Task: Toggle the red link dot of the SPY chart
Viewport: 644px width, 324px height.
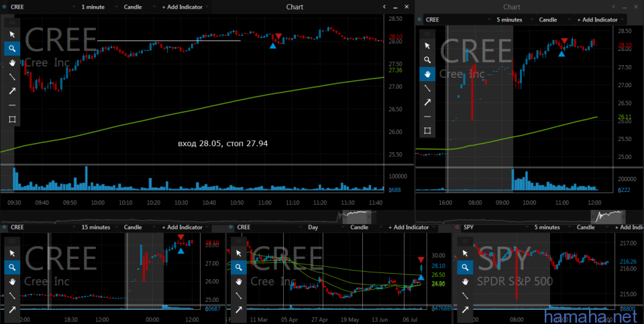Action: pyautogui.click(x=458, y=227)
